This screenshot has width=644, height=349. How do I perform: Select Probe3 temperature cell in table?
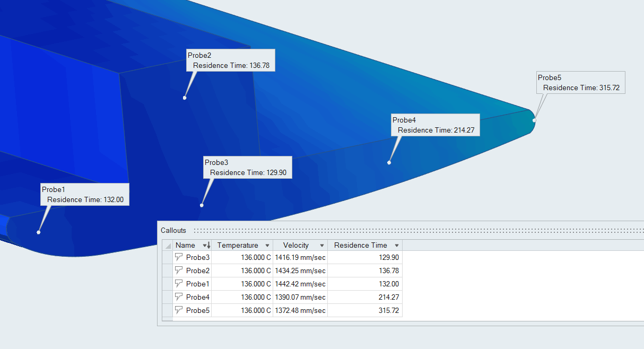pyautogui.click(x=242, y=257)
